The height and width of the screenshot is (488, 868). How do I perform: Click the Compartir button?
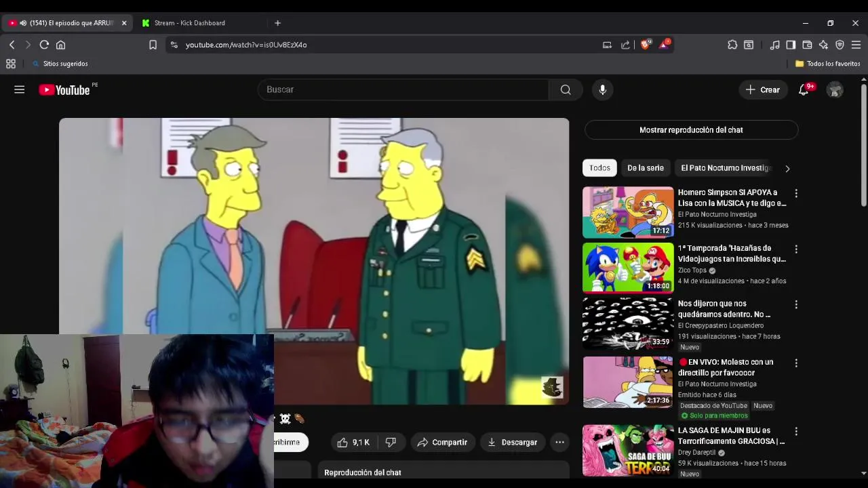pos(442,442)
